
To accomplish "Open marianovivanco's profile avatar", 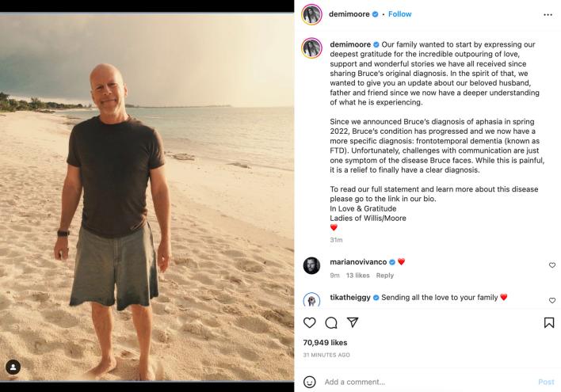I will pos(311,265).
